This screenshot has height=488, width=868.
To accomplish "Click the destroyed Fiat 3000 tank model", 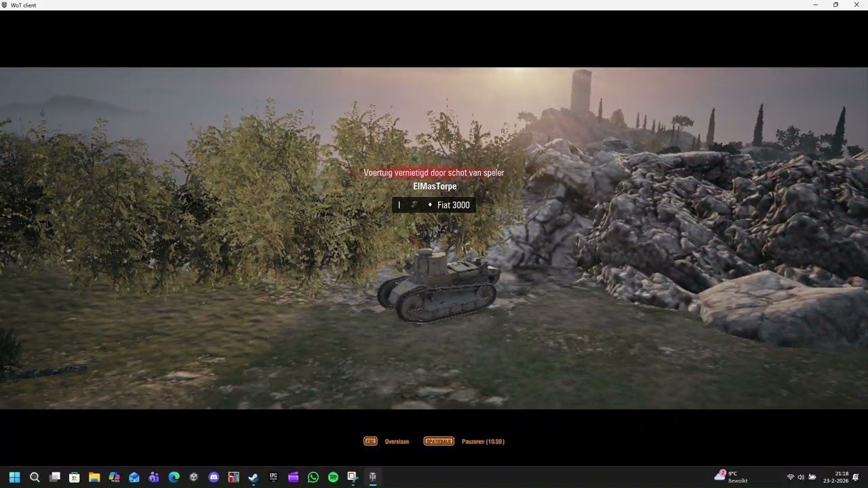I will point(438,285).
